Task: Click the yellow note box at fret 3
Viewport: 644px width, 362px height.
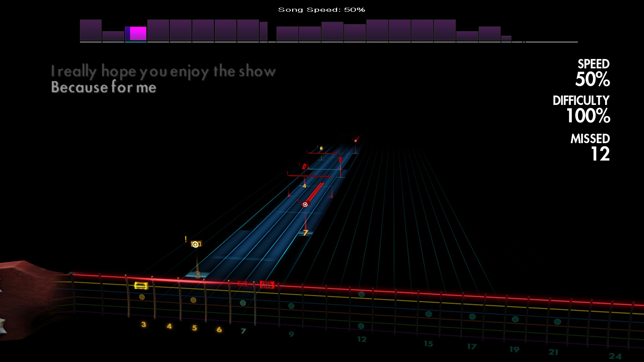Action: pos(141,285)
